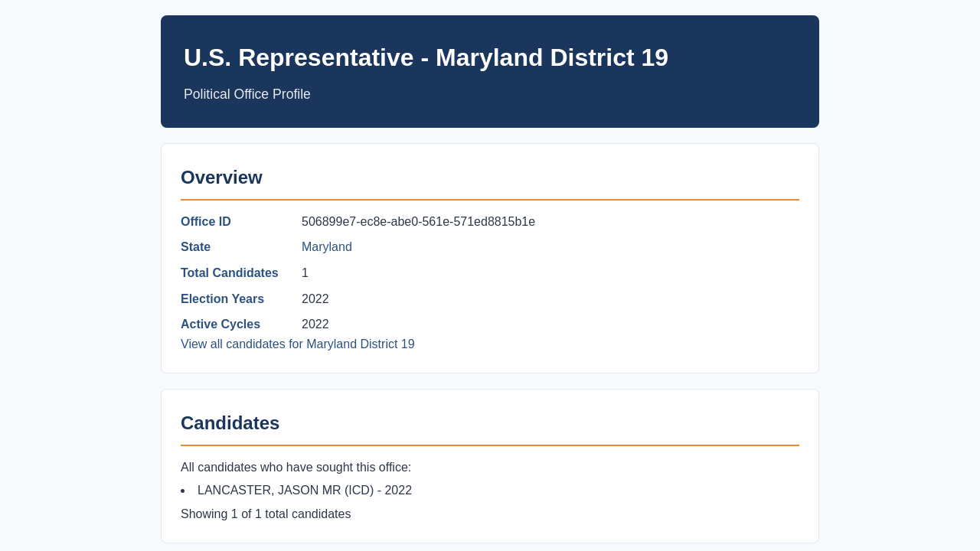Select the Office ID label

point(206,222)
